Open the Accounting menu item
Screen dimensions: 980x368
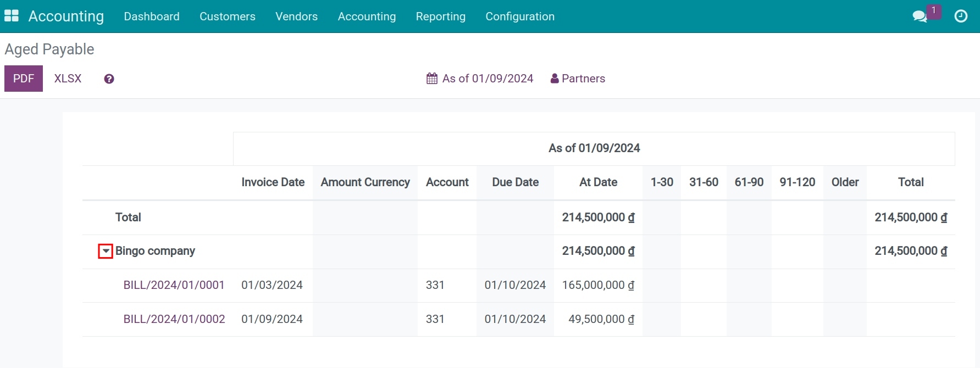367,16
